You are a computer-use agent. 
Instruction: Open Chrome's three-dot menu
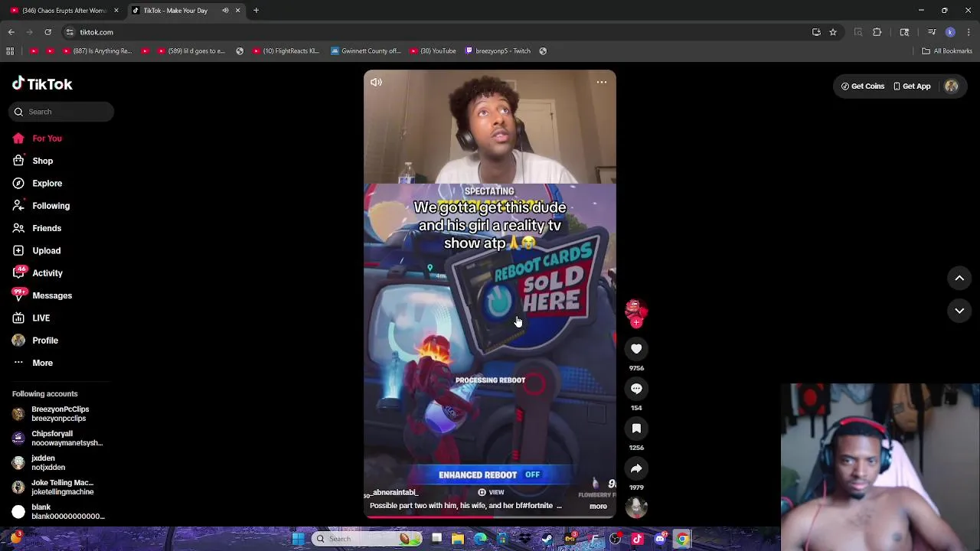coord(969,32)
